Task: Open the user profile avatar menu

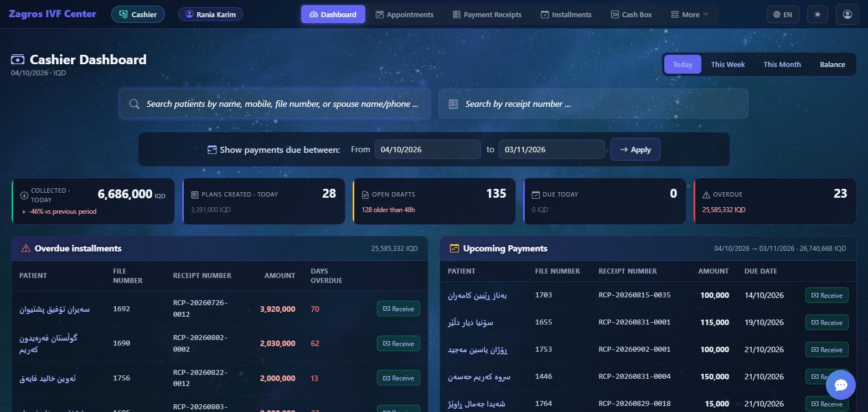Action: click(x=847, y=14)
